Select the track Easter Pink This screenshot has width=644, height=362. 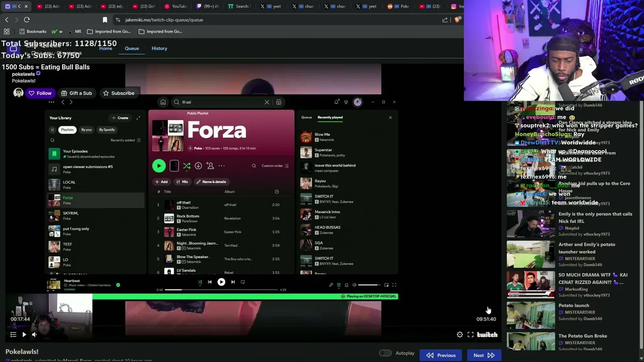pyautogui.click(x=221, y=232)
